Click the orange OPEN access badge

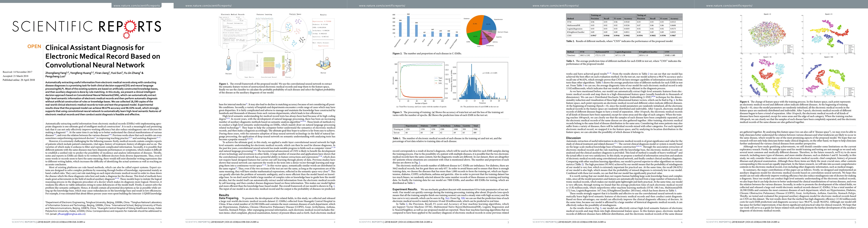pyautogui.click(x=34, y=47)
